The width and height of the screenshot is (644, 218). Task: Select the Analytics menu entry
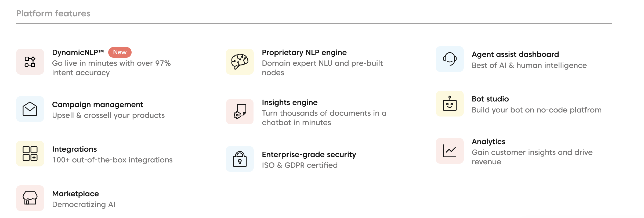(x=489, y=141)
